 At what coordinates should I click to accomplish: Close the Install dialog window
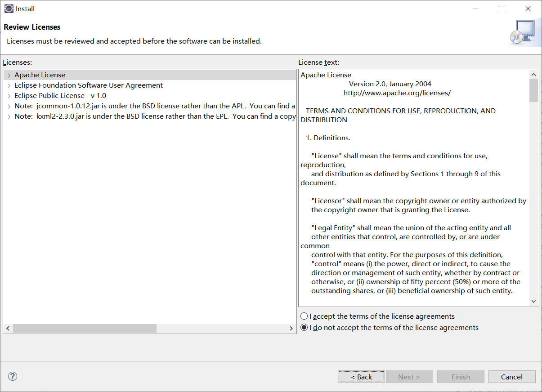pyautogui.click(x=528, y=9)
